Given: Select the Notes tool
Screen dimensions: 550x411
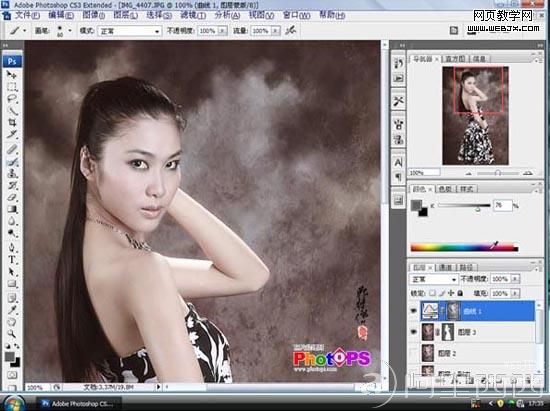Looking at the screenshot, I should point(12,298).
